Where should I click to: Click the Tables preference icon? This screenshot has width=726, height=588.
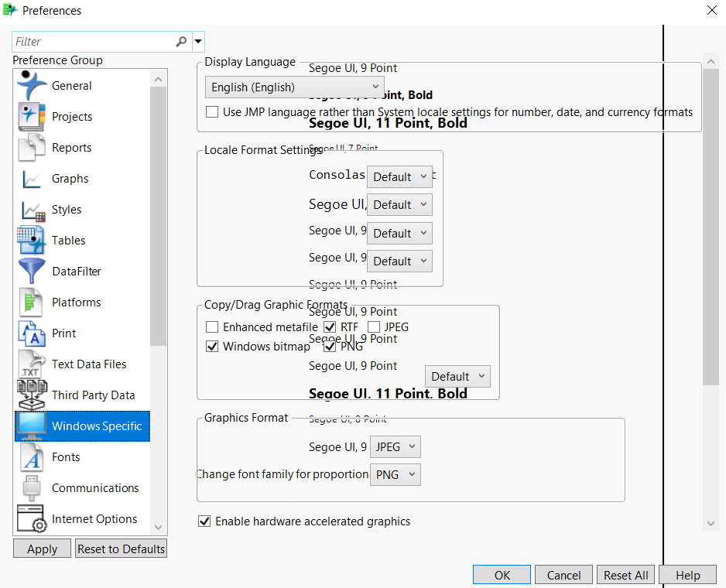pos(33,241)
